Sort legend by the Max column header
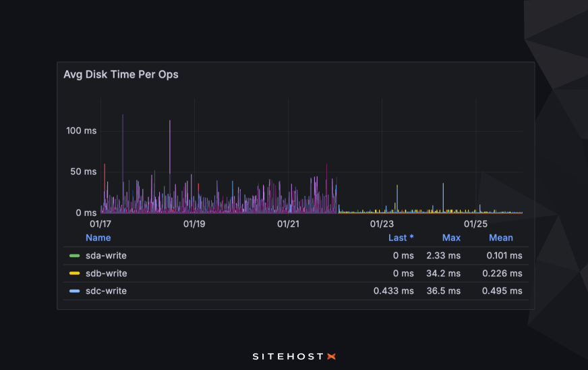 [451, 238]
